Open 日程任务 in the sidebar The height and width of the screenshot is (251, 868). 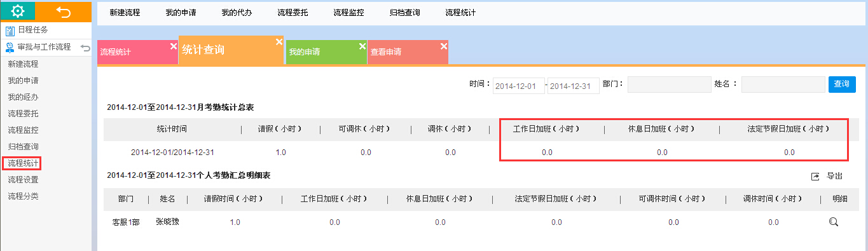(32, 30)
